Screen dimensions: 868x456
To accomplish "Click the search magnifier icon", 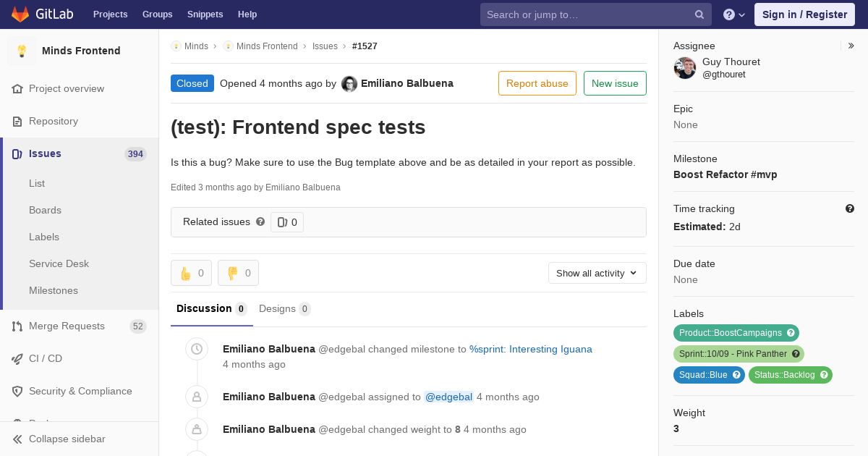I will (x=699, y=14).
